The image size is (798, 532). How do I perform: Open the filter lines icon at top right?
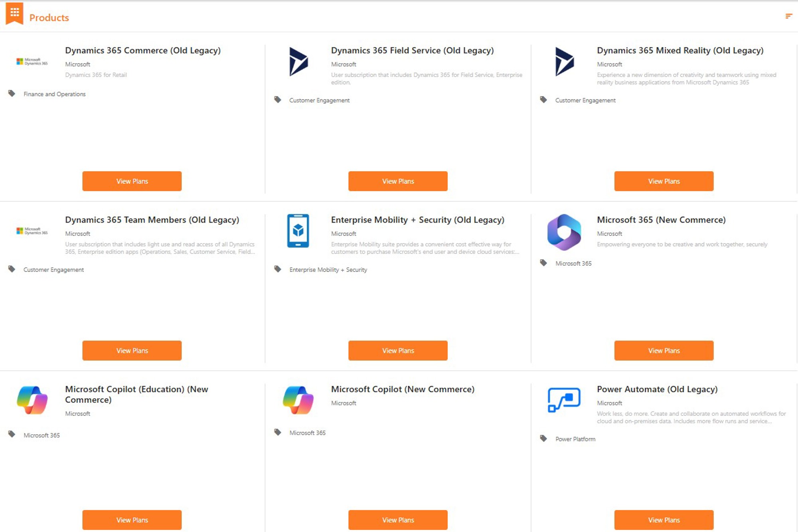point(788,16)
